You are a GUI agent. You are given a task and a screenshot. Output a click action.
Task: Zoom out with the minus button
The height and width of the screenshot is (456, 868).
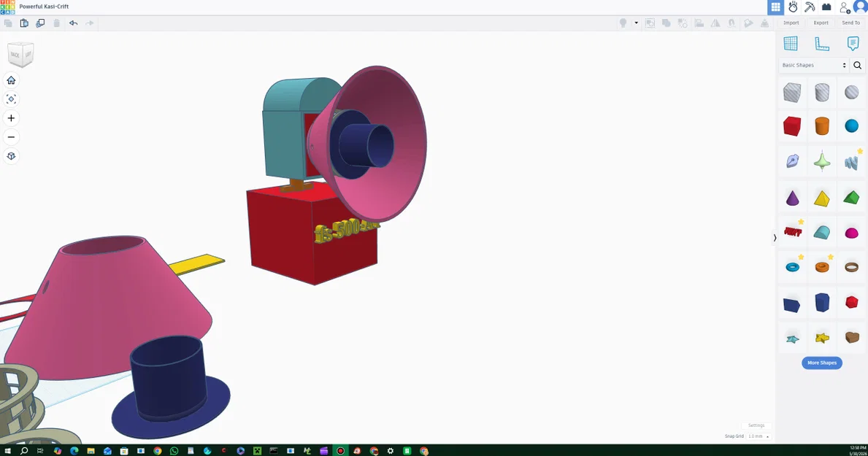[x=11, y=136]
